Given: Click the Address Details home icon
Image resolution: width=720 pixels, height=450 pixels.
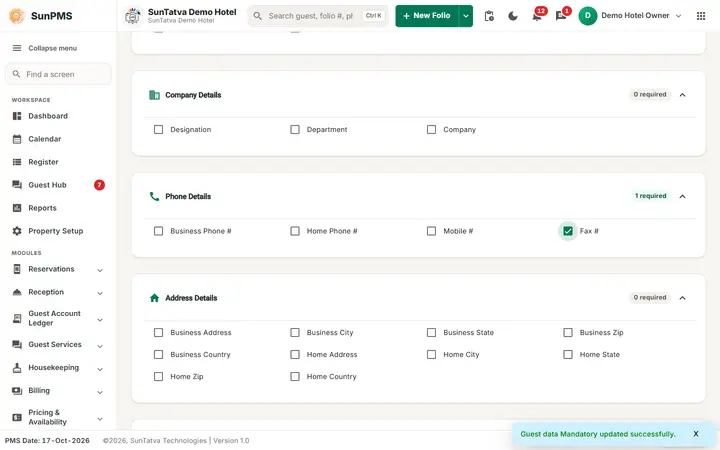Looking at the screenshot, I should (x=154, y=298).
